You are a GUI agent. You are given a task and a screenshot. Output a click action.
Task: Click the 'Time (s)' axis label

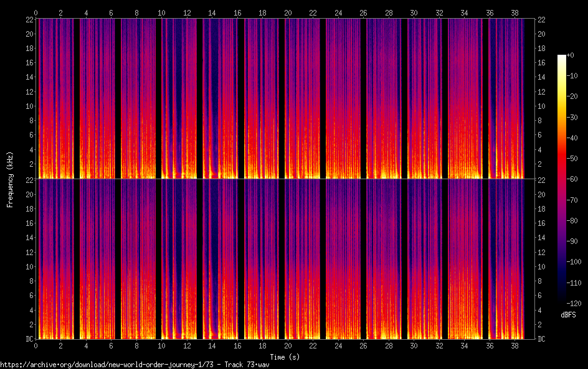[x=286, y=357]
